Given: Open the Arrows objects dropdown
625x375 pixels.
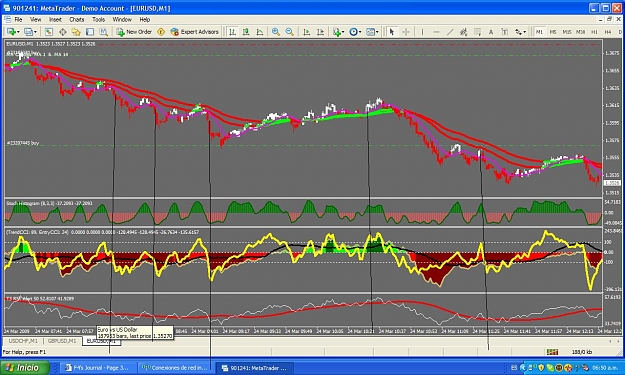Looking at the screenshot, I should (520, 32).
